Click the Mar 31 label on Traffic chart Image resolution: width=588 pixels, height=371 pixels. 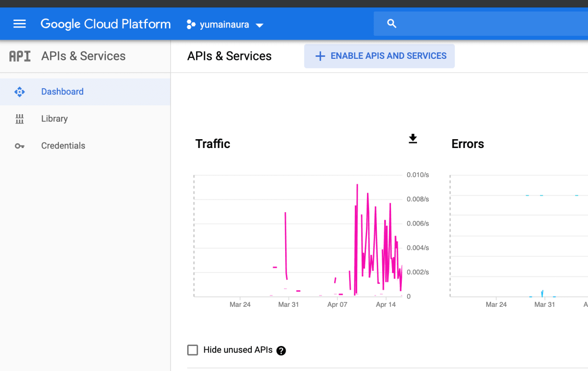tap(288, 304)
